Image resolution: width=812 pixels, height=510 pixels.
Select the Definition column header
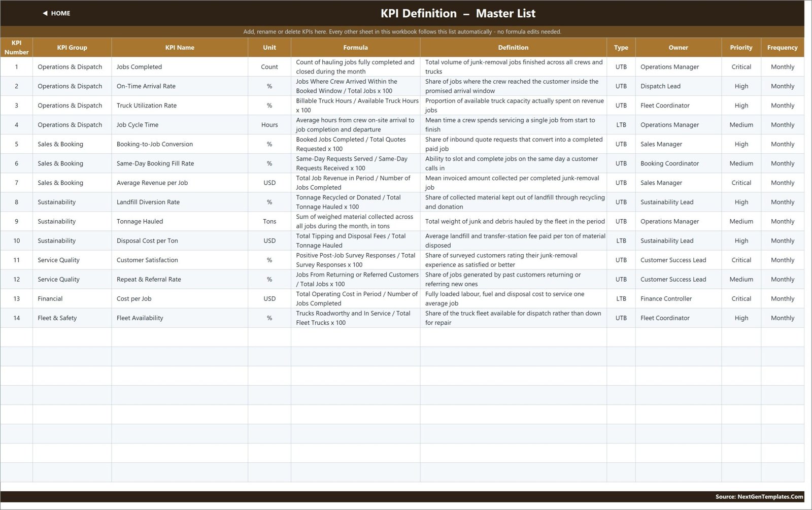(513, 47)
